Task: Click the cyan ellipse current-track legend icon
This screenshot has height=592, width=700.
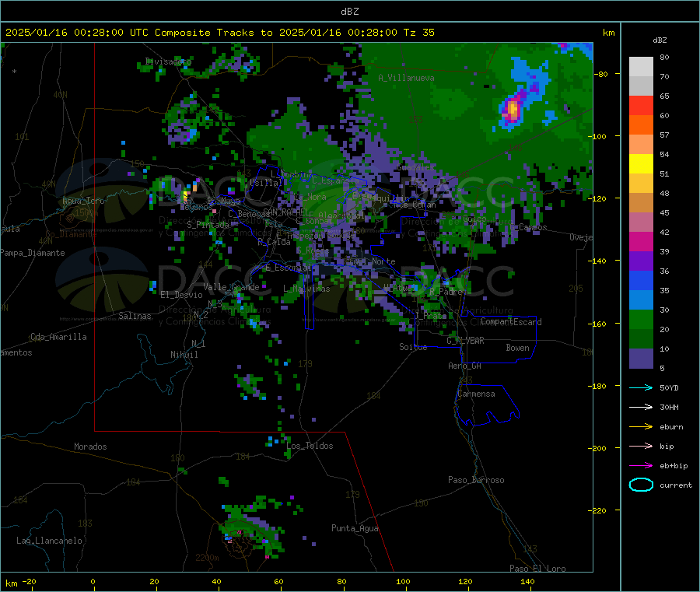Action: pos(641,485)
